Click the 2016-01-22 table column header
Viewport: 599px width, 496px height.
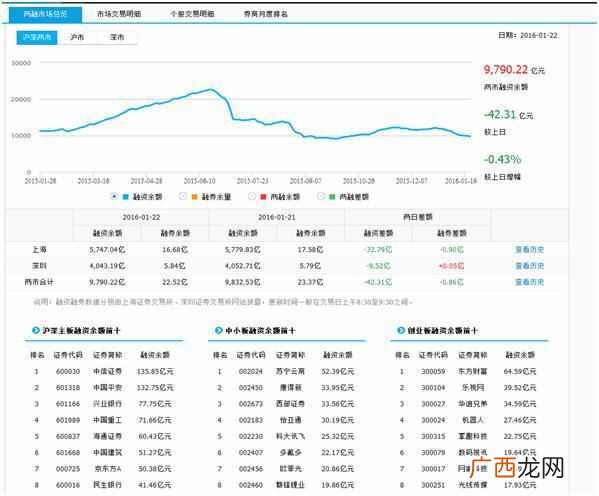(x=141, y=217)
